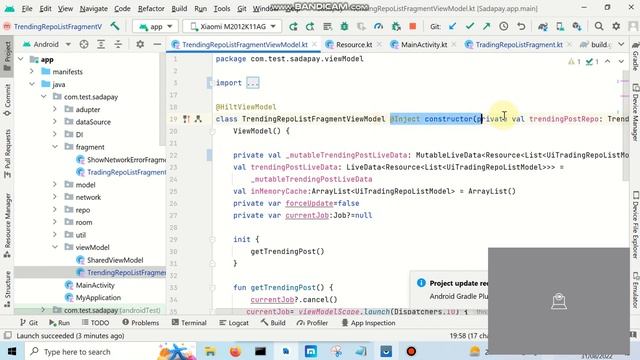
Task: Expand folded import block on line 3
Action: [253, 83]
